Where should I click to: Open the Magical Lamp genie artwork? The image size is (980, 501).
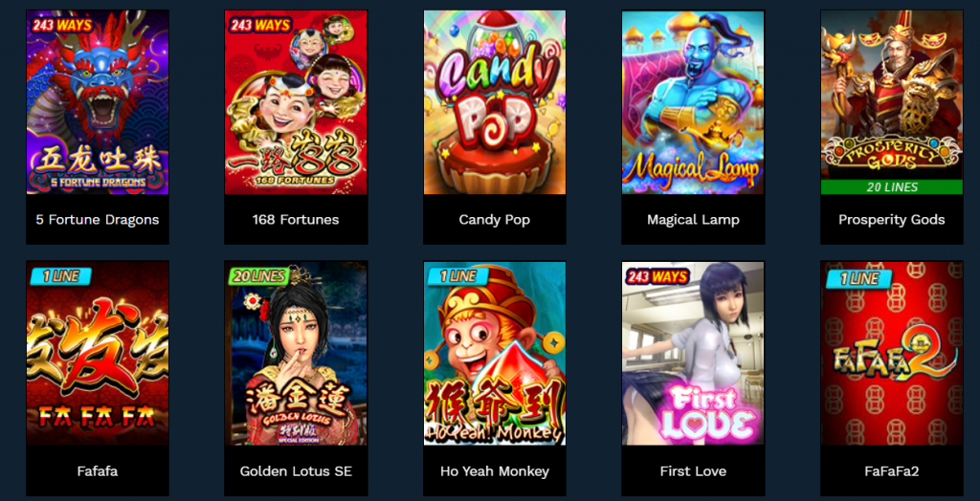tap(693, 101)
